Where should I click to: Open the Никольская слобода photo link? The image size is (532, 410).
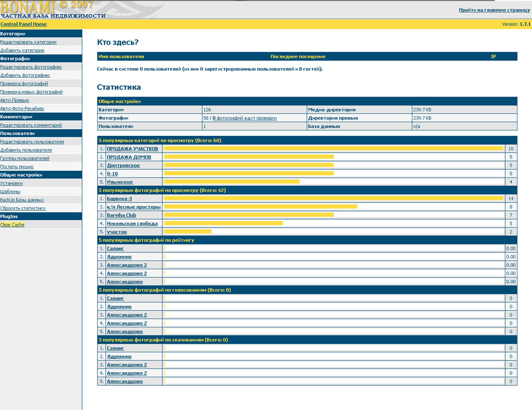click(132, 224)
